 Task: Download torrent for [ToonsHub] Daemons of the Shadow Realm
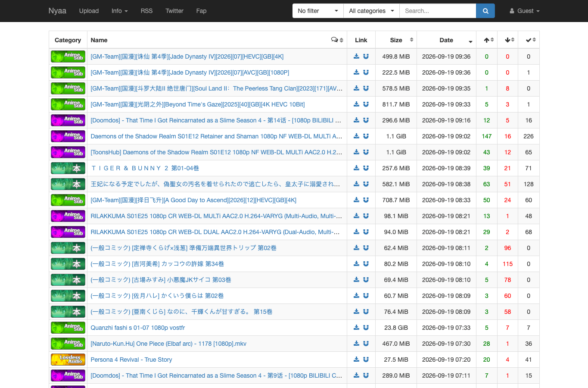click(x=356, y=152)
